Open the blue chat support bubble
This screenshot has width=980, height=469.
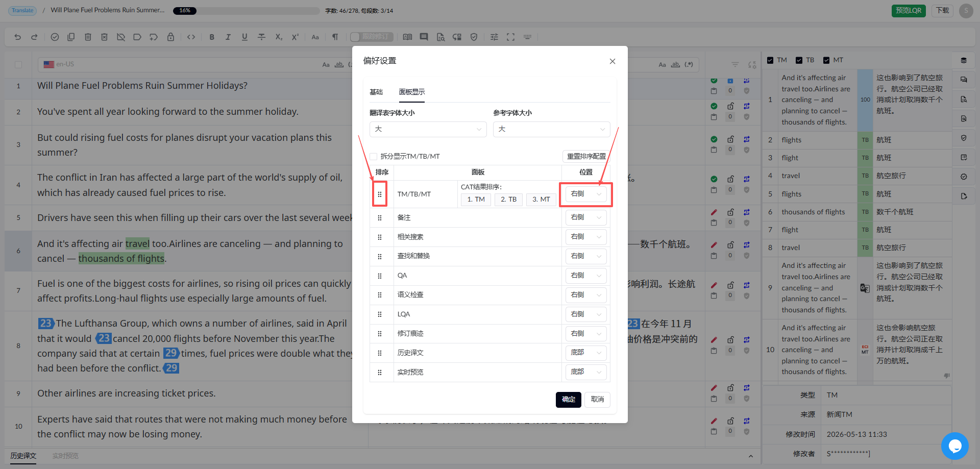click(x=954, y=446)
